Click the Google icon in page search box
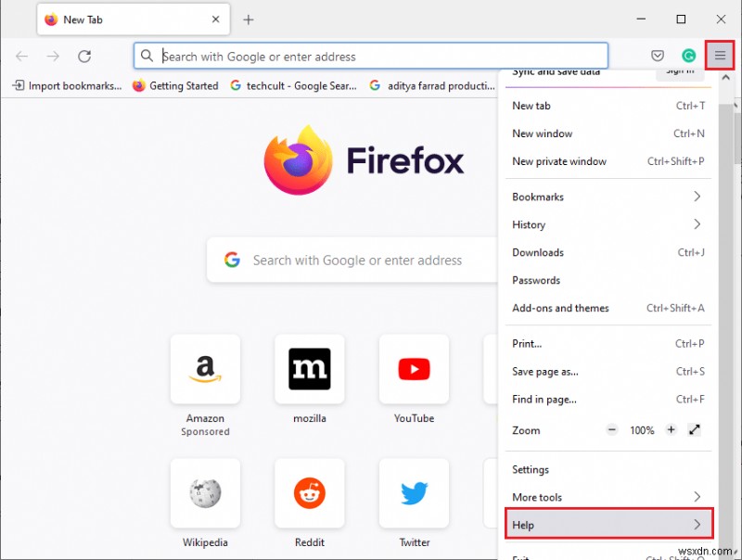The height and width of the screenshot is (560, 742). (232, 260)
